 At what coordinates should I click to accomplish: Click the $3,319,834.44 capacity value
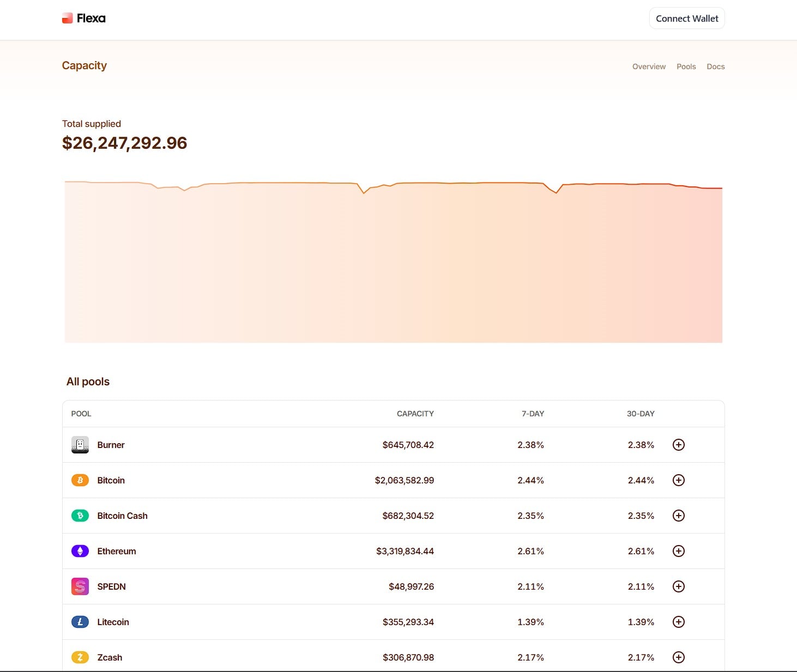point(405,551)
